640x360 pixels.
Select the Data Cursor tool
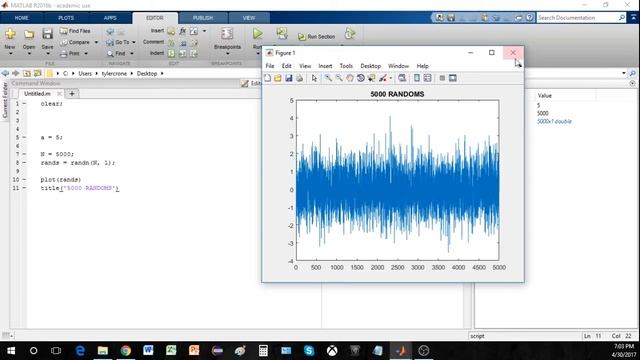point(371,78)
